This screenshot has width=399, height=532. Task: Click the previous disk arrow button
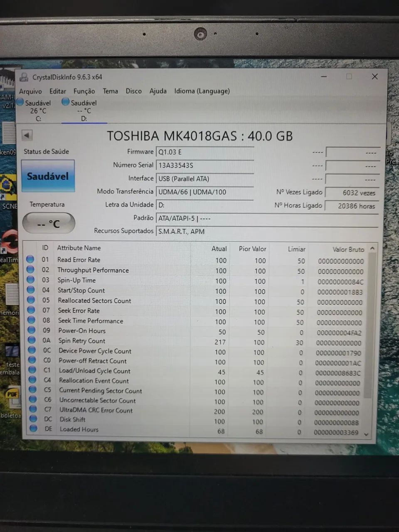point(27,135)
